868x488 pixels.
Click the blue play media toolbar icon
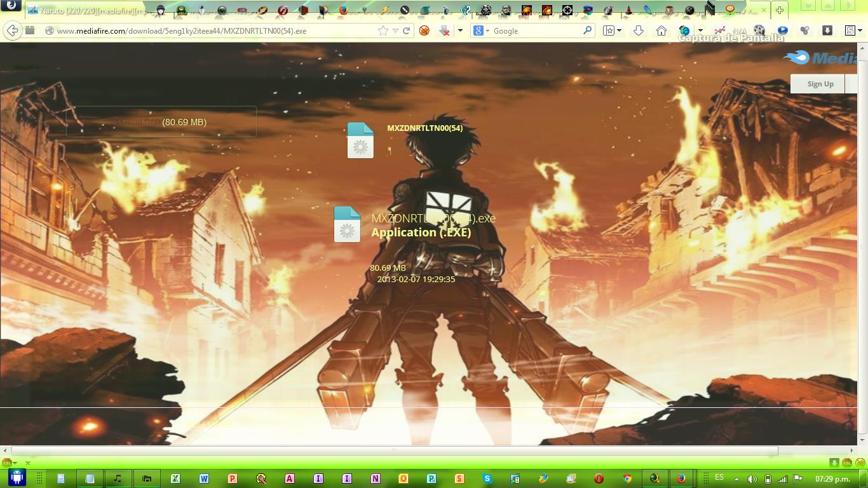click(783, 30)
